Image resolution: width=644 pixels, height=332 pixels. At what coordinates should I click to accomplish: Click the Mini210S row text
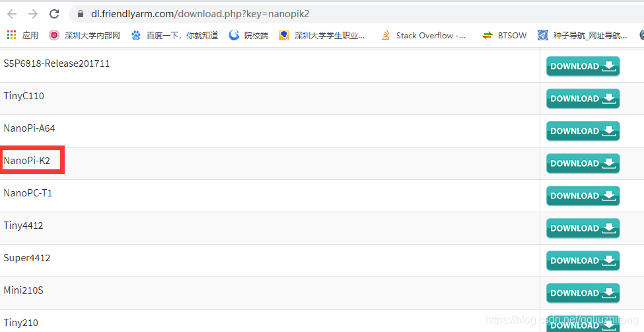(x=23, y=290)
